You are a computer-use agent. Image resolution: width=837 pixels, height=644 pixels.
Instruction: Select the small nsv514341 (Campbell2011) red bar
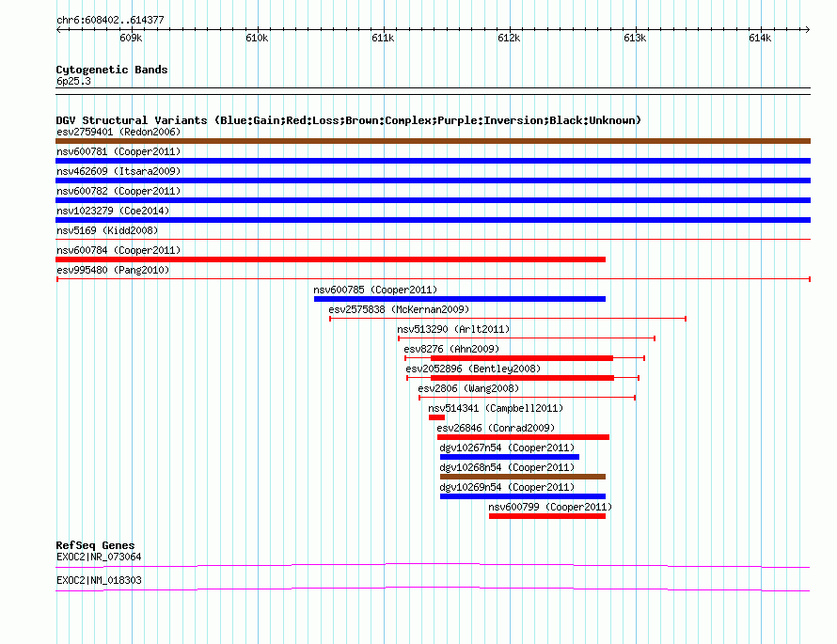click(436, 417)
